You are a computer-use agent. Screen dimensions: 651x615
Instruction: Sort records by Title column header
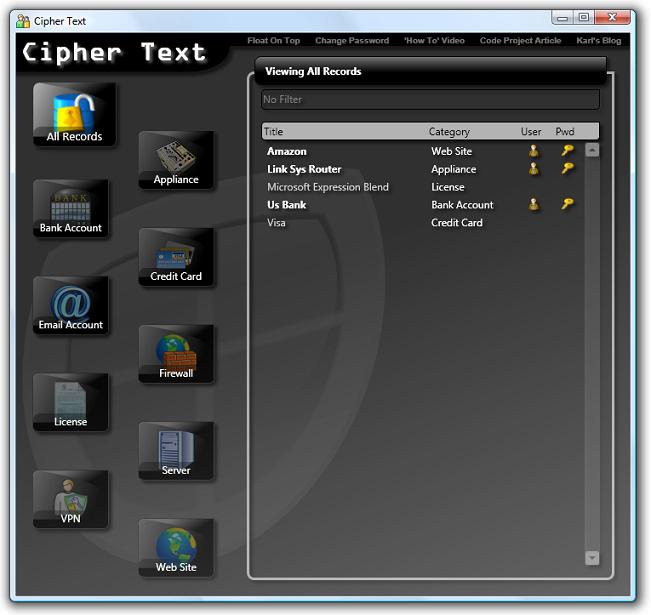(274, 132)
